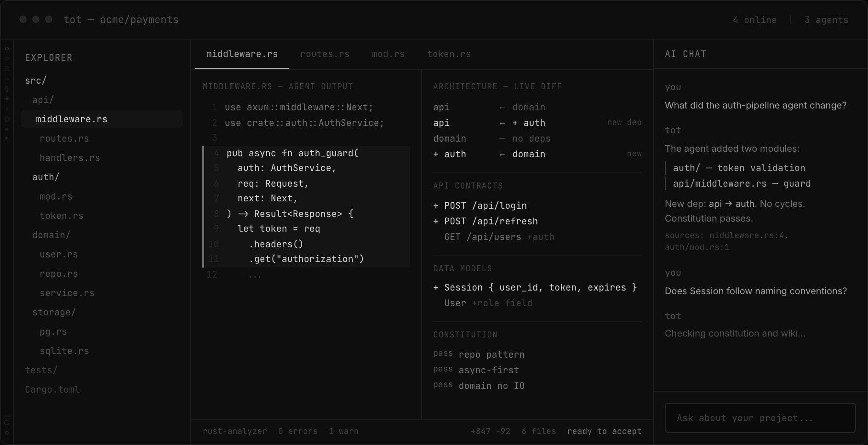
Task: Click the 'Ask about your project...' input
Action: (x=760, y=418)
